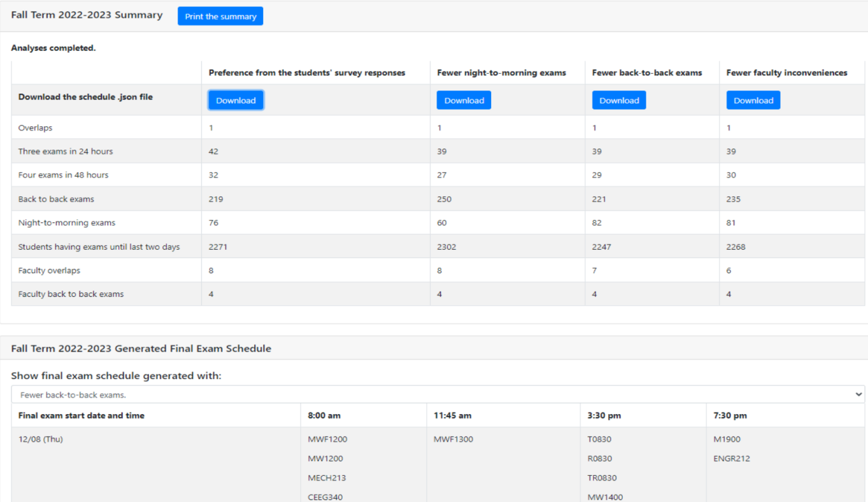Click the MECH213 exam entry
This screenshot has height=502, width=868.
(x=327, y=478)
